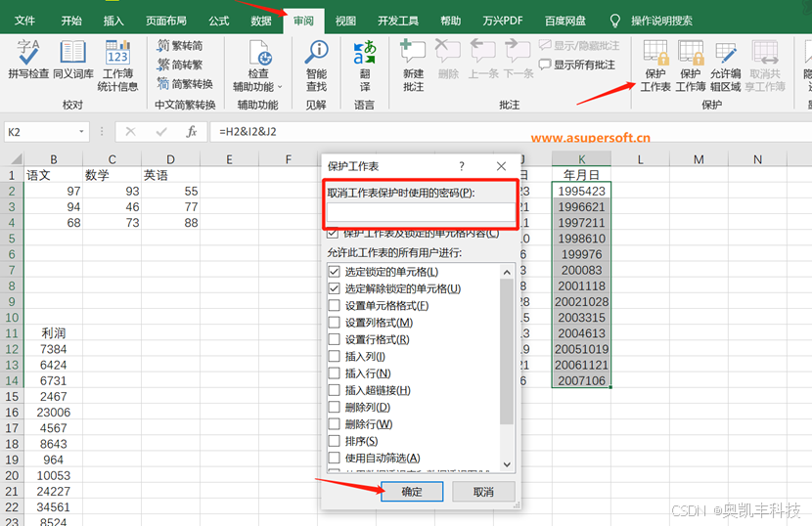The image size is (812, 526).
Task: Select row 16 header
Action: point(12,413)
